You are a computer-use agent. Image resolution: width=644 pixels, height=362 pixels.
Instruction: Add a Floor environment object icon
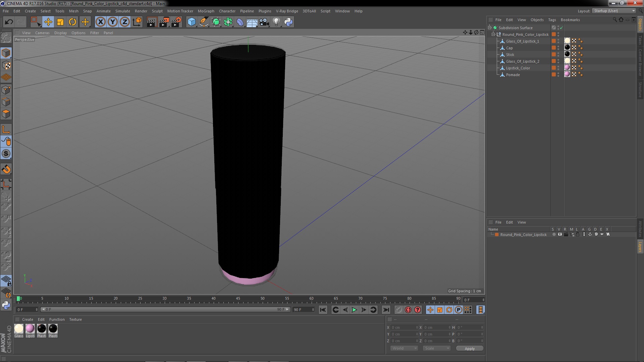252,22
